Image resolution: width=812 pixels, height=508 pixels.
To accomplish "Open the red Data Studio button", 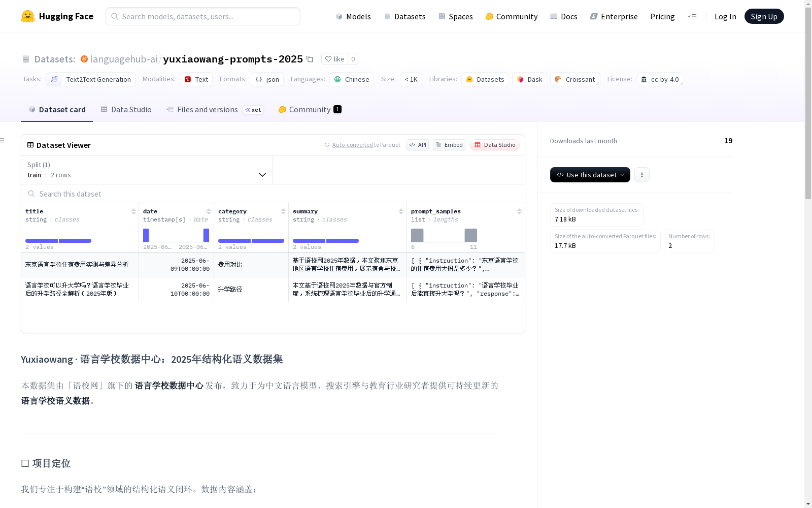I will [x=494, y=145].
